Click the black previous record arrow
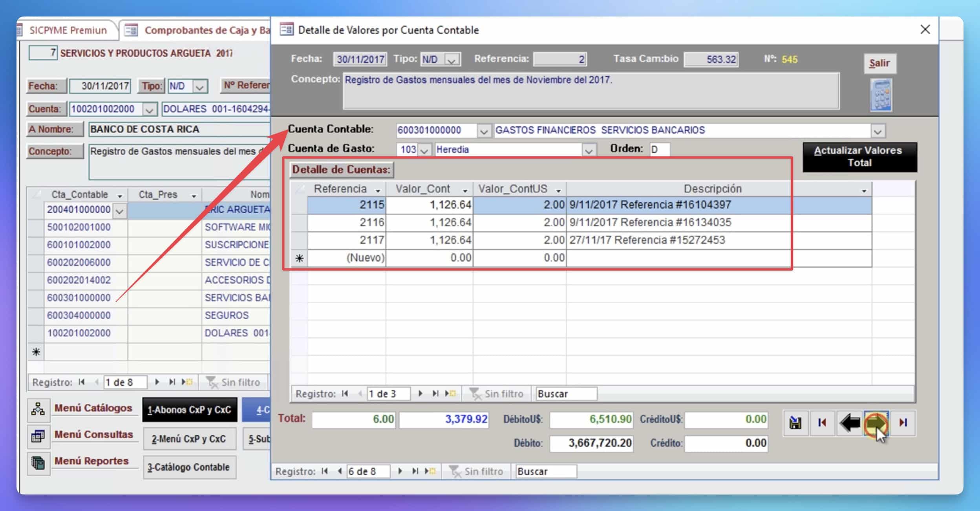Viewport: 980px width, 511px height. coord(849,423)
